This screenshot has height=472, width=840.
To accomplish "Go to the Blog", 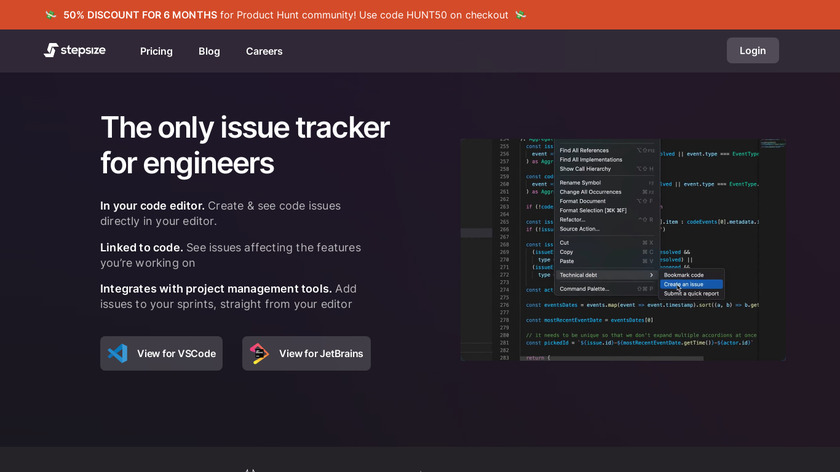I will 209,51.
